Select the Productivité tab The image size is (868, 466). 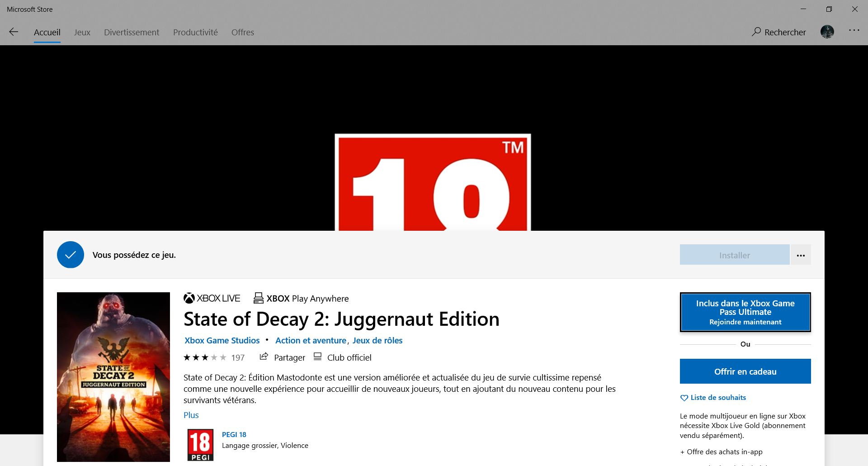point(195,32)
